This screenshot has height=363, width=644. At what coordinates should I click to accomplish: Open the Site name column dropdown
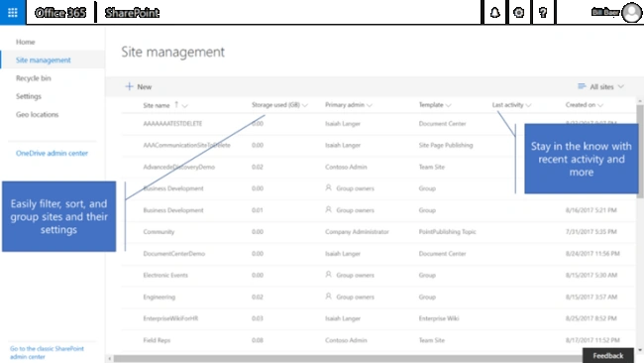tap(185, 106)
